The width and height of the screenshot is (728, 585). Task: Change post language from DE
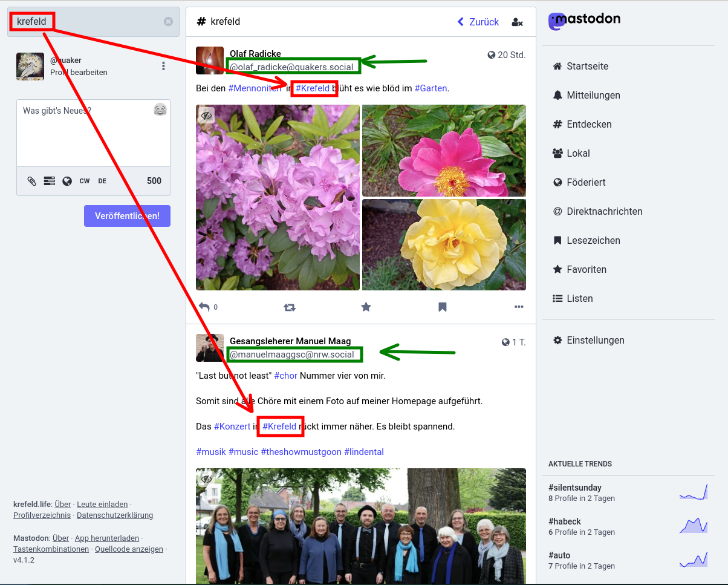click(102, 180)
